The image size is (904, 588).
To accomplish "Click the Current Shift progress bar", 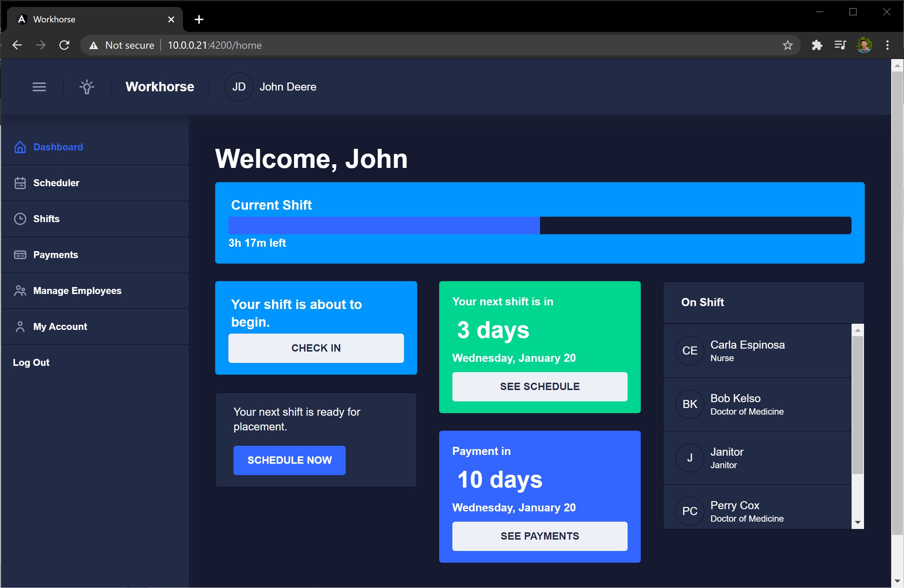I will click(x=539, y=225).
